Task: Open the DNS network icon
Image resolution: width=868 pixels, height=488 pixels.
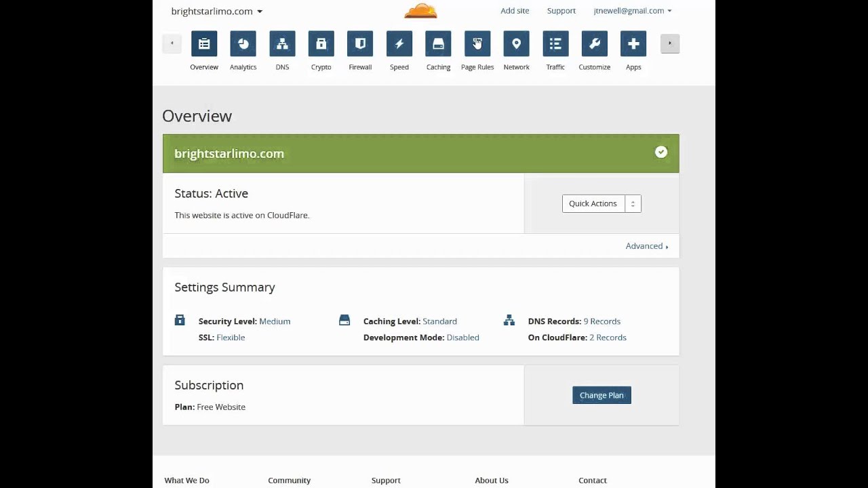Action: 282,43
